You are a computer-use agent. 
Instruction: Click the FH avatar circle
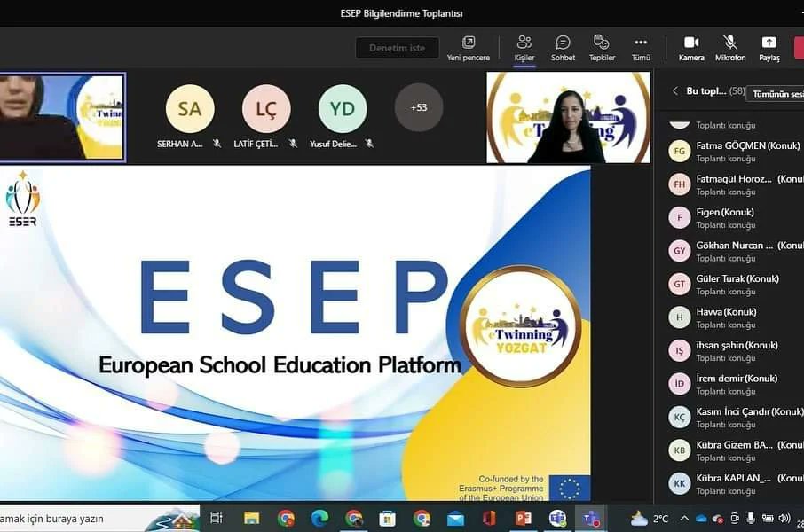[x=680, y=184]
